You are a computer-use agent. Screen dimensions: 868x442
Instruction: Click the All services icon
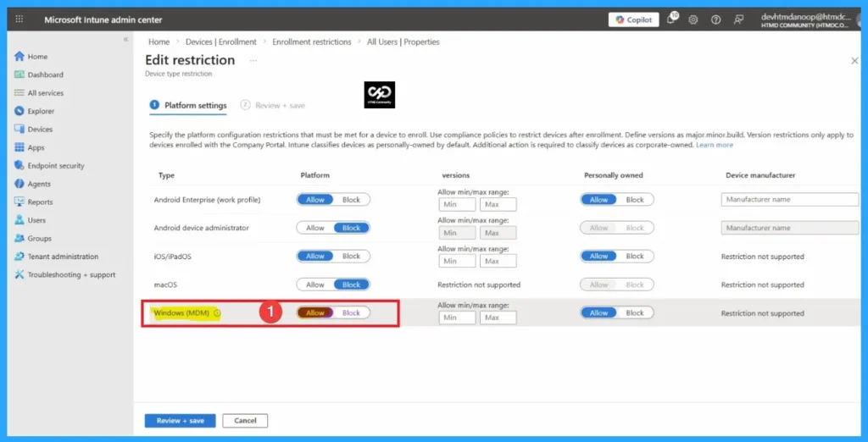(19, 93)
